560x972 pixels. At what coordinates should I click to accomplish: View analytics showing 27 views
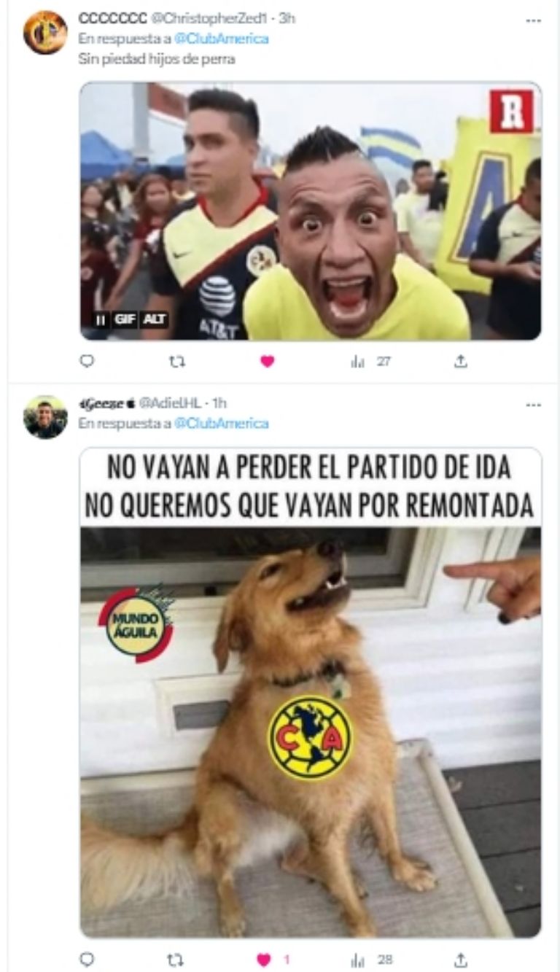[x=371, y=361]
